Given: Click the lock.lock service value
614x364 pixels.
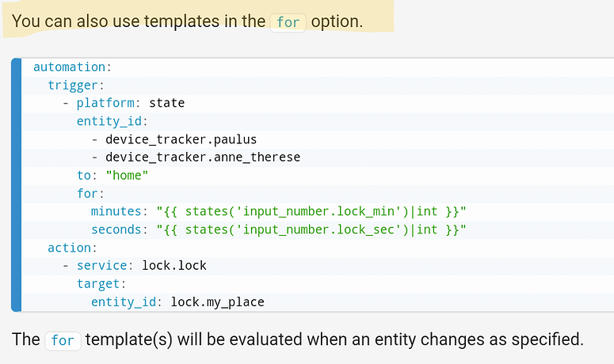Looking at the screenshot, I should click(x=174, y=266).
